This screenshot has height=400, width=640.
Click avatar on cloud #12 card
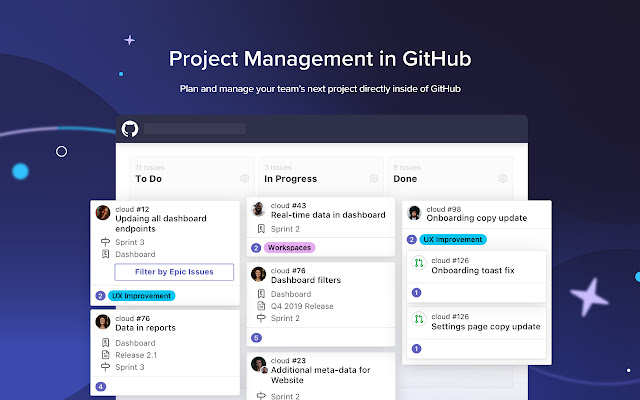point(103,213)
